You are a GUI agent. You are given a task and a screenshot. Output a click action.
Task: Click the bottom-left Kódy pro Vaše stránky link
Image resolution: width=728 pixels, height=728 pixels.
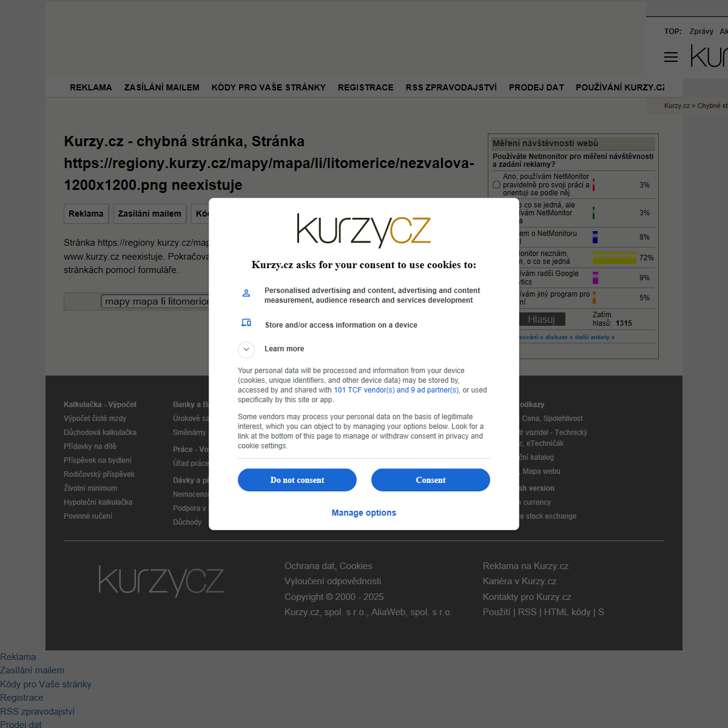[45, 684]
